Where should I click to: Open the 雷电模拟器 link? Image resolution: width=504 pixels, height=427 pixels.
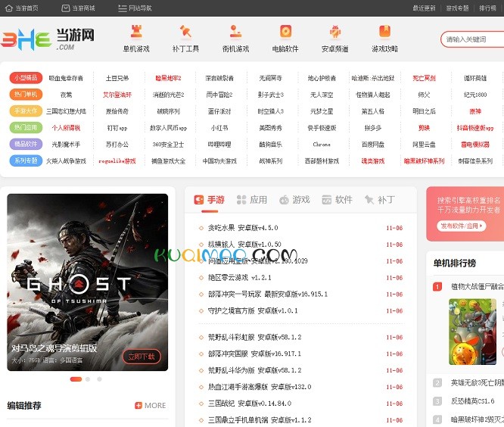(475, 145)
